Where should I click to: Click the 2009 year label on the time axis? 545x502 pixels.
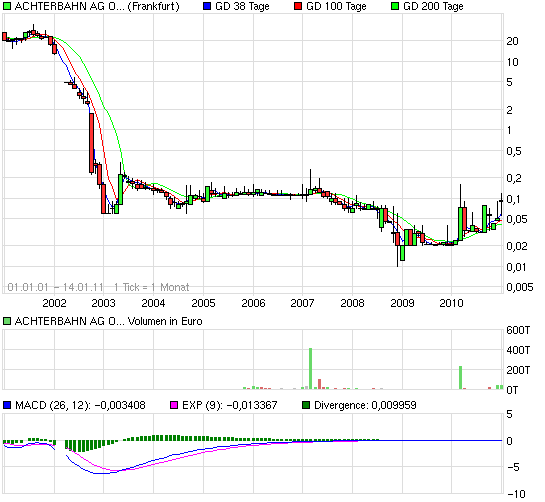coord(402,303)
